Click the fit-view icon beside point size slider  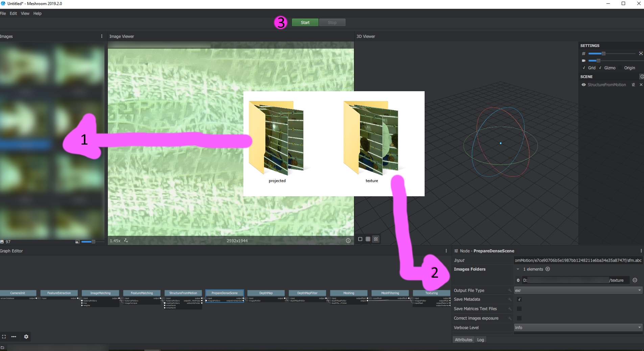tap(641, 54)
